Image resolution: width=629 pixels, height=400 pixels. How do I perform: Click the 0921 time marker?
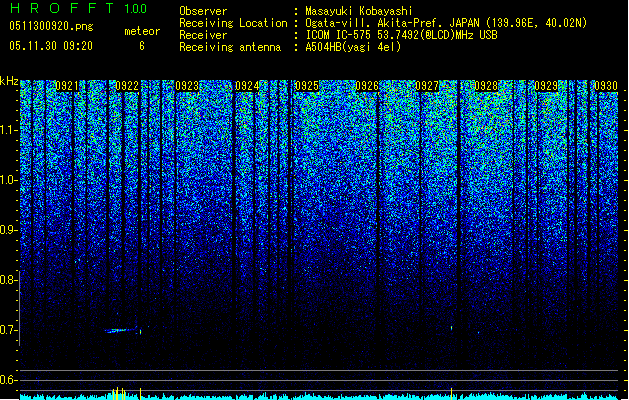(x=67, y=86)
